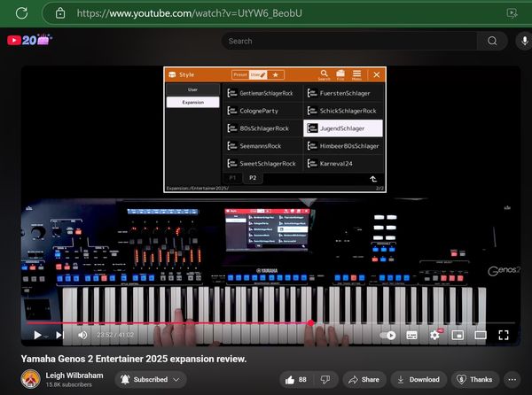Image resolution: width=532 pixels, height=395 pixels.
Task: Click the File icon in Style window
Action: tap(340, 75)
